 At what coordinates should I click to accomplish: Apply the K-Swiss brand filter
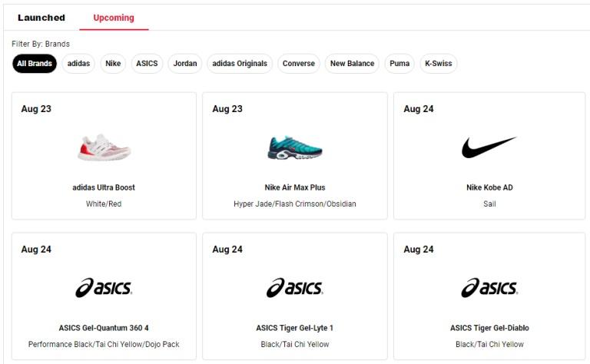[x=439, y=64]
